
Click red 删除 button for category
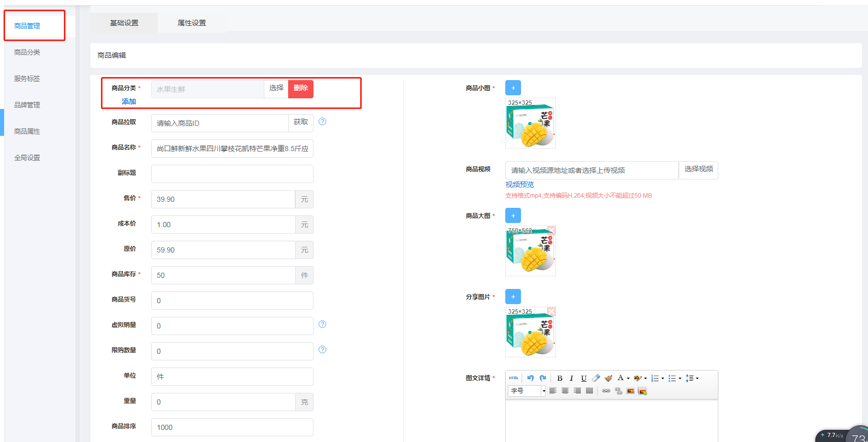point(301,89)
